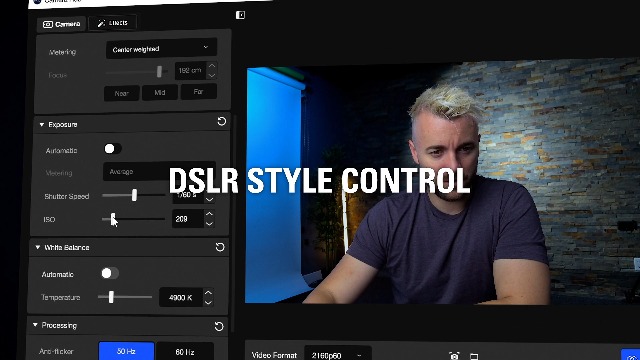
Task: Click the blue button at bottom right
Action: click(631, 355)
